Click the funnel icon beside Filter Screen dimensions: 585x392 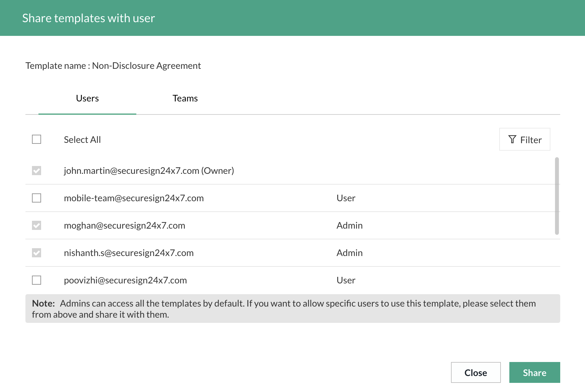click(512, 140)
